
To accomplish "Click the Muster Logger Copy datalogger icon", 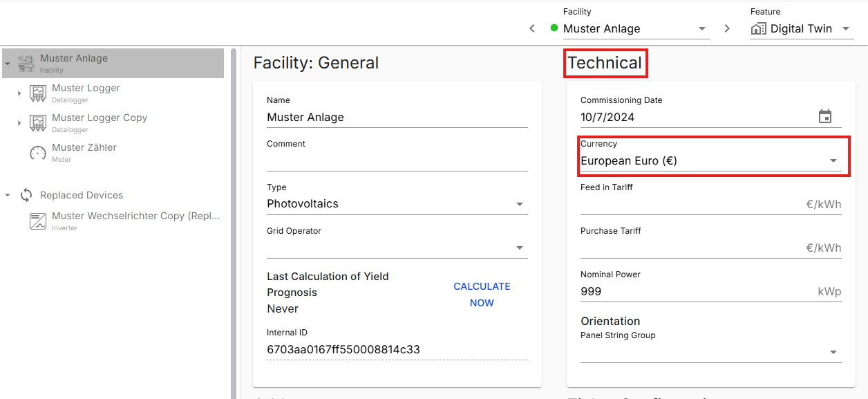I will (38, 123).
